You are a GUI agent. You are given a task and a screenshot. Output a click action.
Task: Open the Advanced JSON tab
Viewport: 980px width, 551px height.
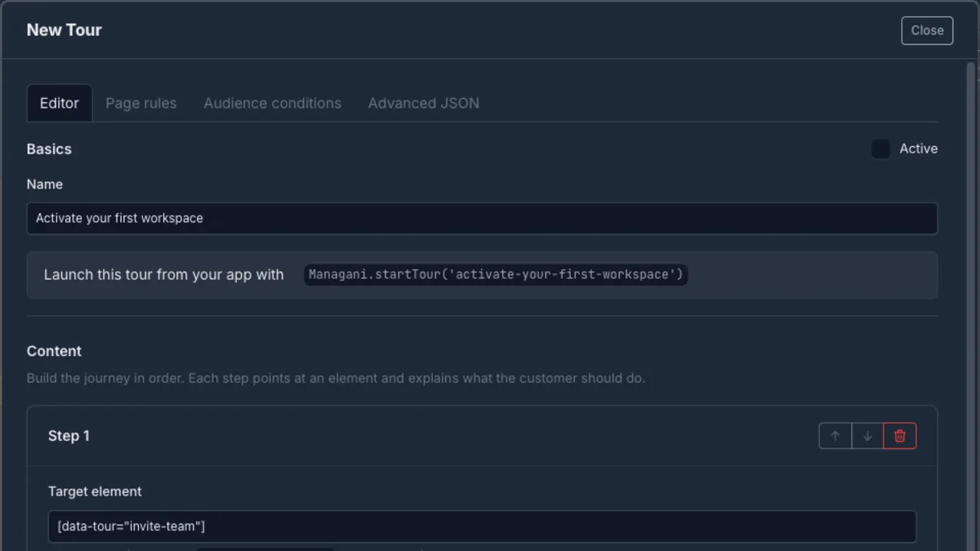[424, 103]
